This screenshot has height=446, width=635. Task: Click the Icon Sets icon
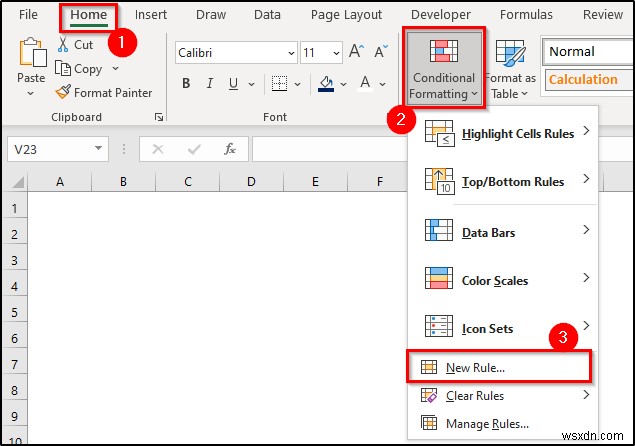coord(439,326)
